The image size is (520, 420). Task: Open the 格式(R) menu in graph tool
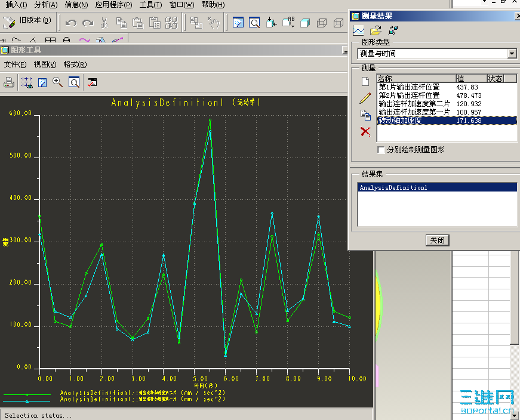pyautogui.click(x=75, y=64)
